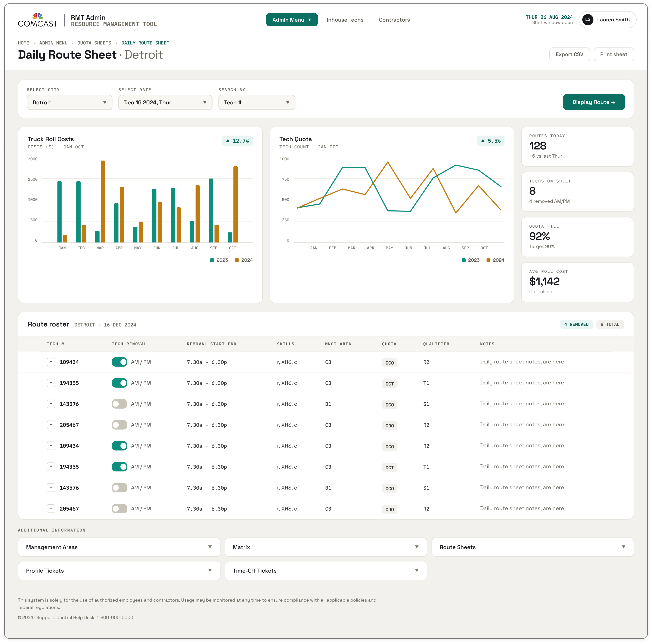Expand the Management Areas section
The image size is (652, 644).
click(x=119, y=547)
